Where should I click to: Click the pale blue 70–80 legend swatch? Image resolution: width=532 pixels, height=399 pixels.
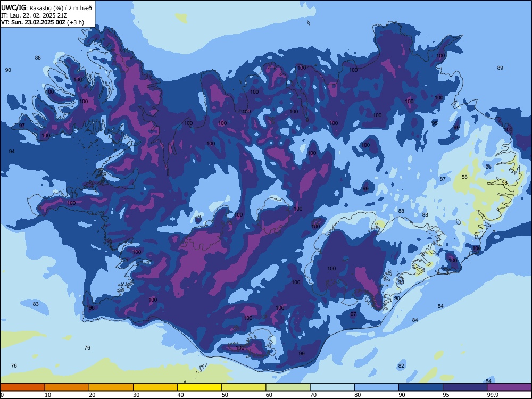pos(332,387)
